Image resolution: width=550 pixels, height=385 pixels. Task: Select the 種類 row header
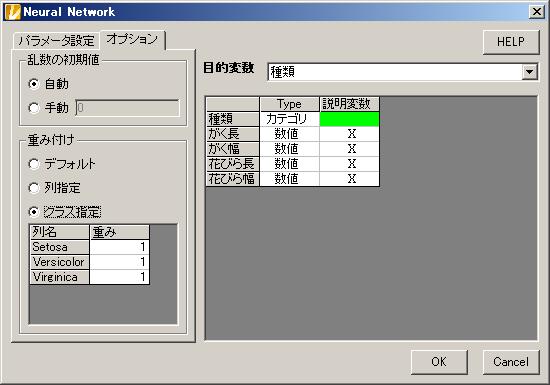(233, 119)
